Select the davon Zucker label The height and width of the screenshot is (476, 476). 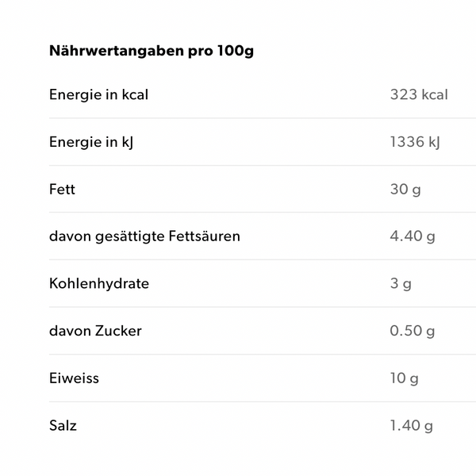coord(95,331)
